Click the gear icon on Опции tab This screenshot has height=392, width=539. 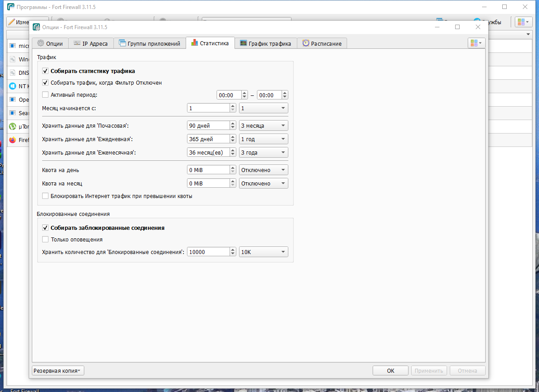coord(40,43)
